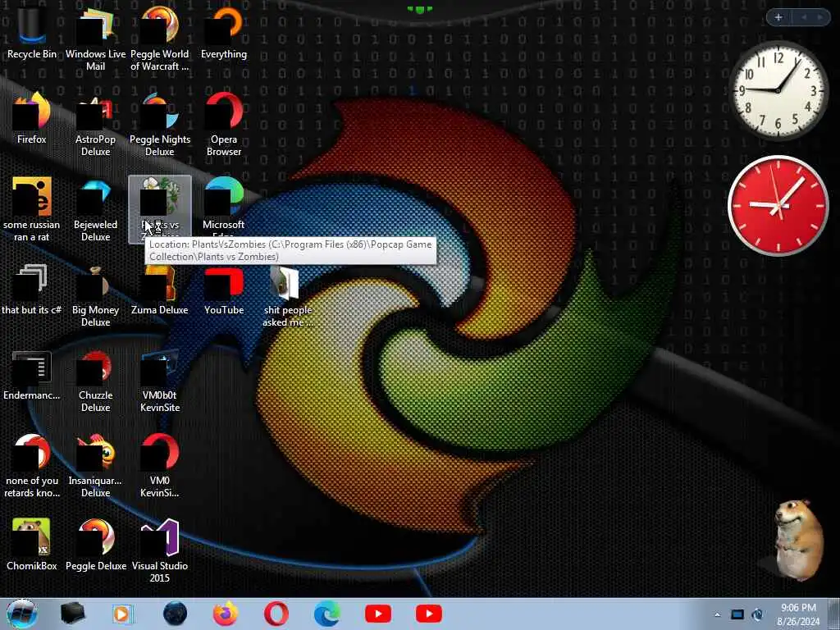The image size is (840, 630).
Task: Select the Chuzzle Deluxe shortcut
Action: [x=95, y=381]
